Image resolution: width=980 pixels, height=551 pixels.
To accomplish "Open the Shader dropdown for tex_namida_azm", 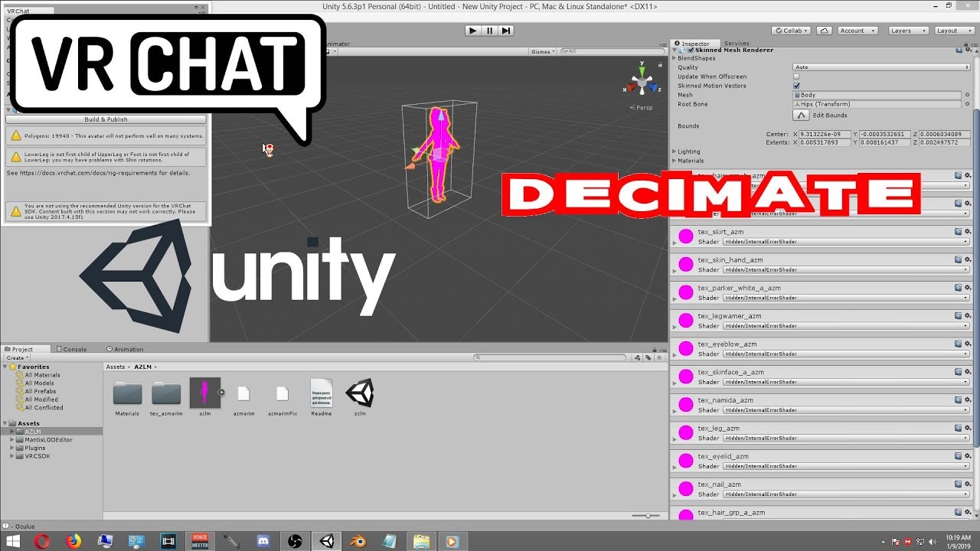I will click(846, 410).
